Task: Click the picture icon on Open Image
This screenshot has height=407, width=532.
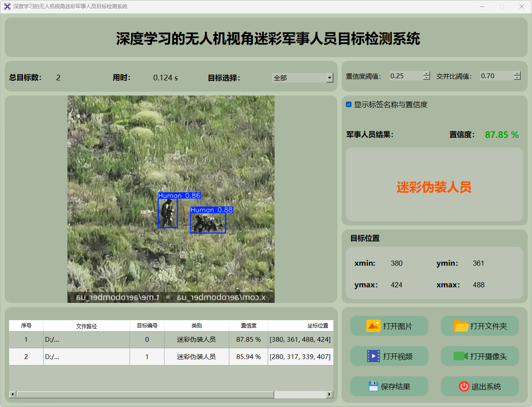Action: [x=373, y=326]
